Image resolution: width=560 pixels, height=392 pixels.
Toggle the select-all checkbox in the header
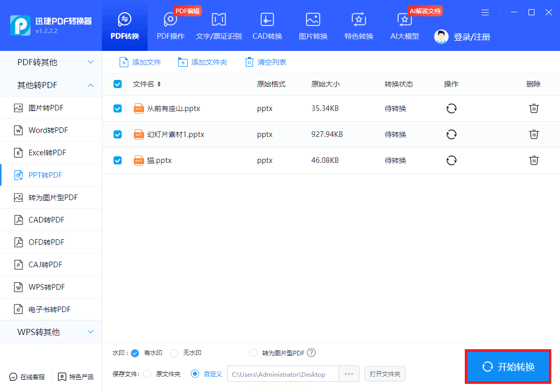click(x=118, y=84)
